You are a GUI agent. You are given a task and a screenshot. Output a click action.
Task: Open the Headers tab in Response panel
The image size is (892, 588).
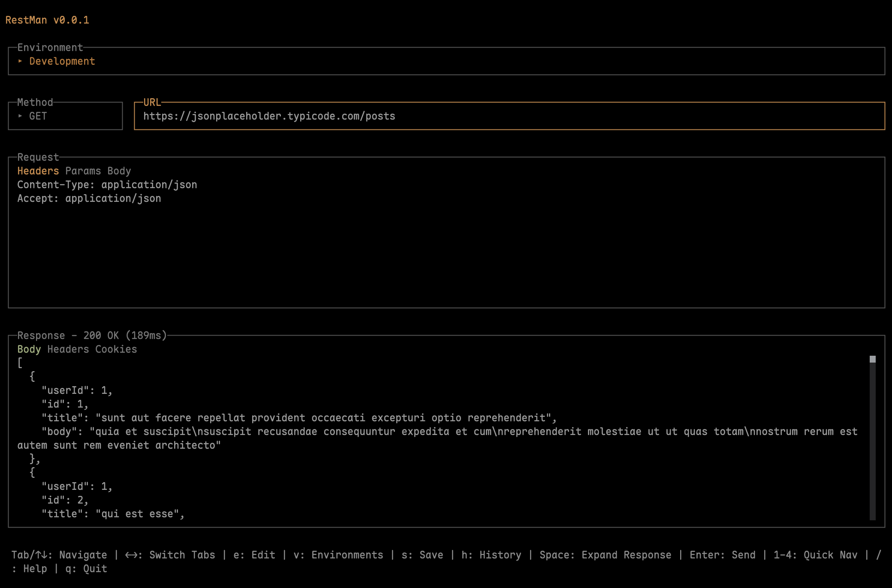[x=69, y=349]
